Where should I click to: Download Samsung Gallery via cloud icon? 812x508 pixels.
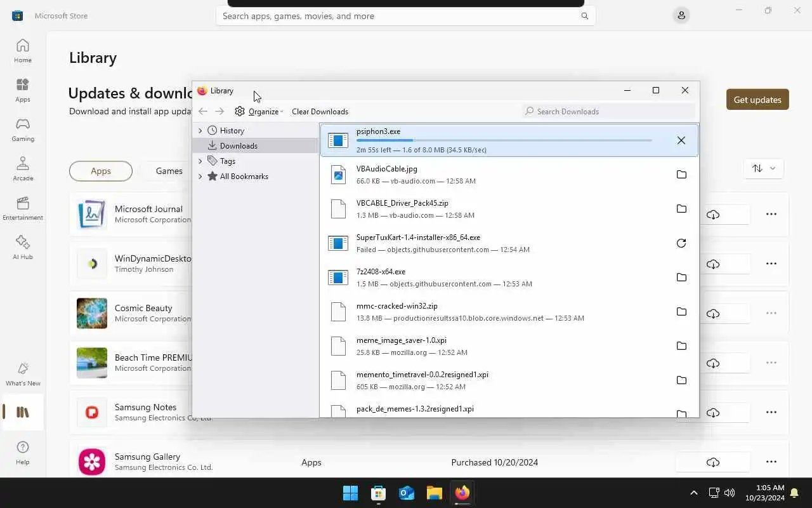click(x=713, y=462)
